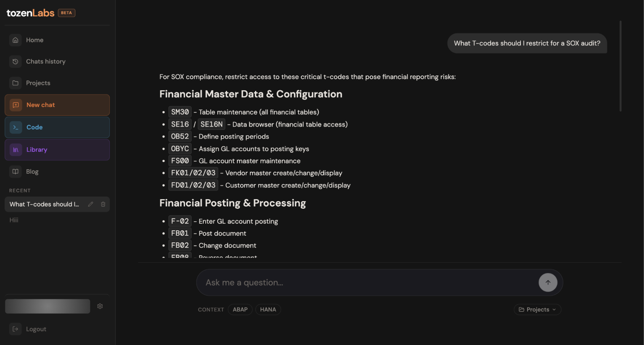Click the SM30 code tag
644x345 pixels.
pyautogui.click(x=180, y=112)
